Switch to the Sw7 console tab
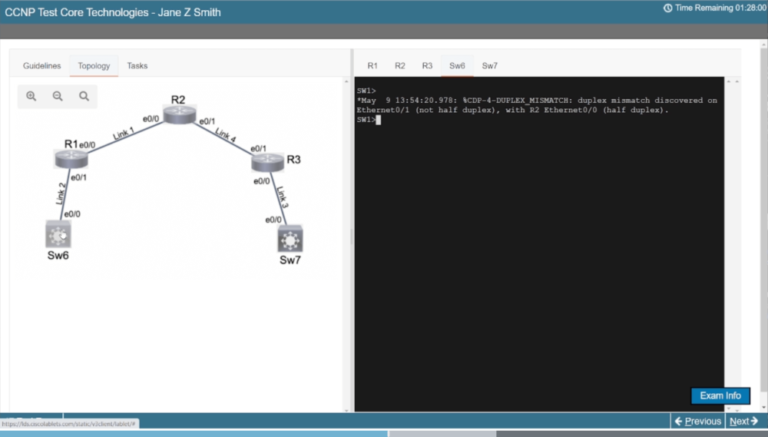The height and width of the screenshot is (437, 768). 489,66
